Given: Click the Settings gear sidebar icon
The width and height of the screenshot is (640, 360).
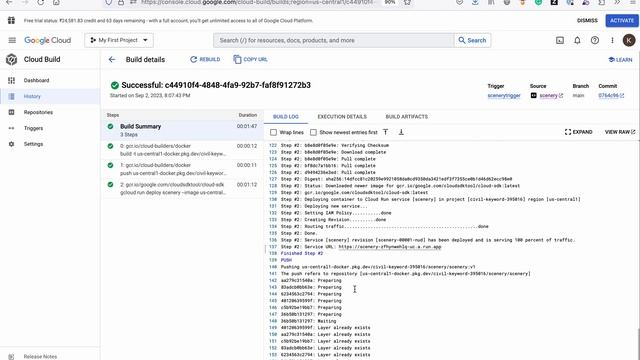Looking at the screenshot, I should [x=11, y=144].
